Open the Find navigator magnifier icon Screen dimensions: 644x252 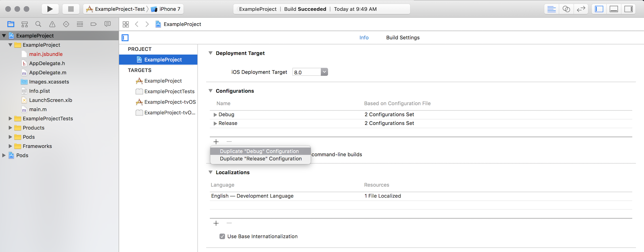[x=38, y=24]
